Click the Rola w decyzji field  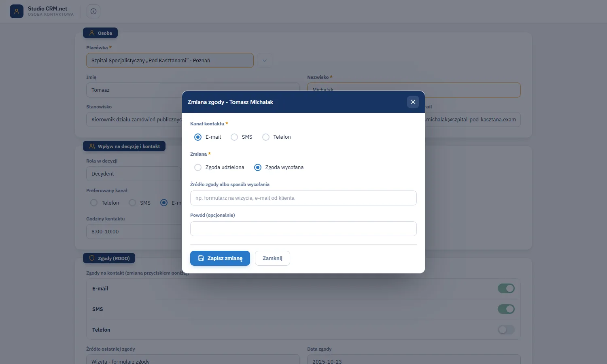point(134,174)
